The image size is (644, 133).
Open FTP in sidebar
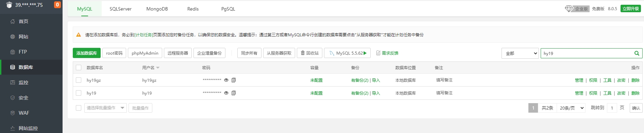pyautogui.click(x=31, y=52)
